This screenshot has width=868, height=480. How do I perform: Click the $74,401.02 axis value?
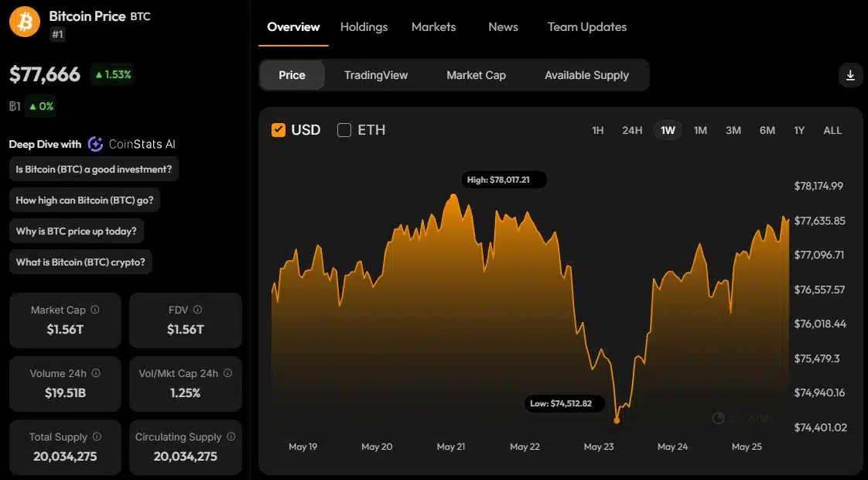[x=820, y=427]
